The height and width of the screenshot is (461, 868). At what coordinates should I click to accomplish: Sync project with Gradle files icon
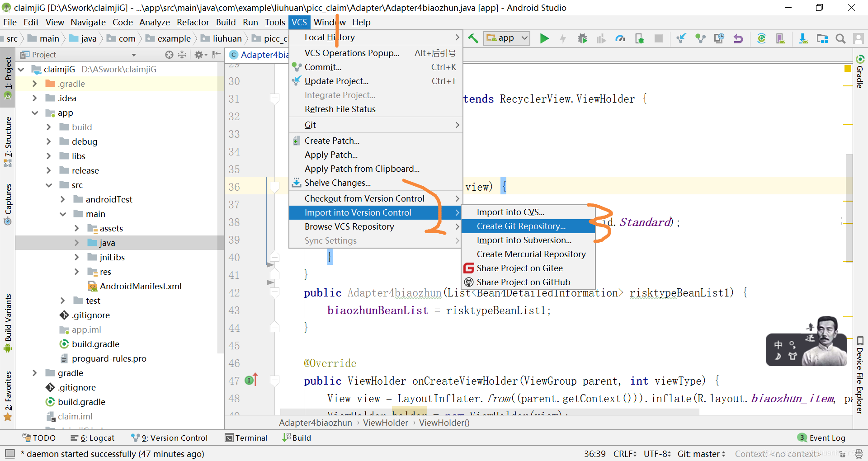click(x=761, y=38)
